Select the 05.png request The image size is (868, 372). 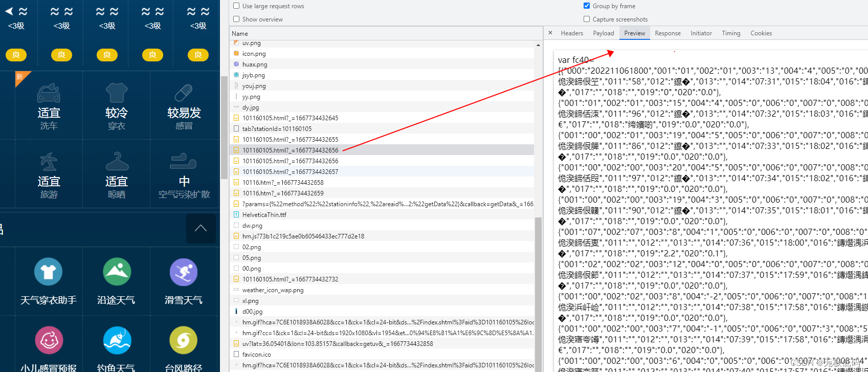382,258
